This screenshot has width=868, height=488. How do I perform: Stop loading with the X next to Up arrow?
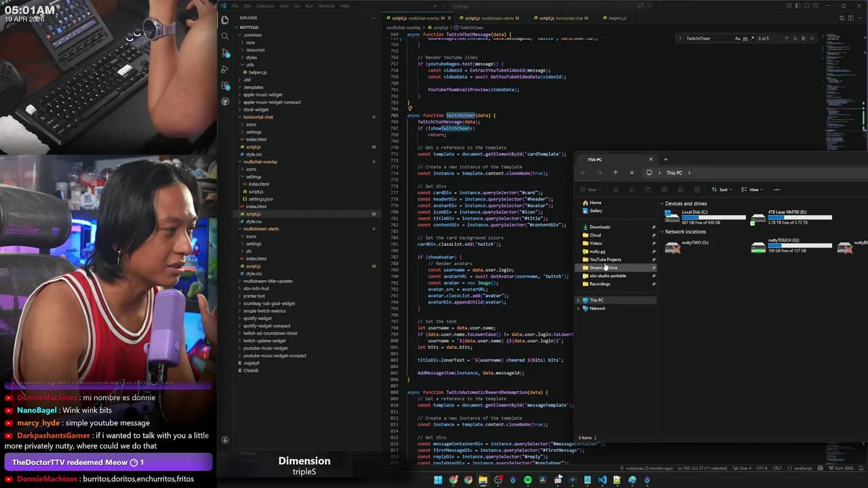[631, 173]
